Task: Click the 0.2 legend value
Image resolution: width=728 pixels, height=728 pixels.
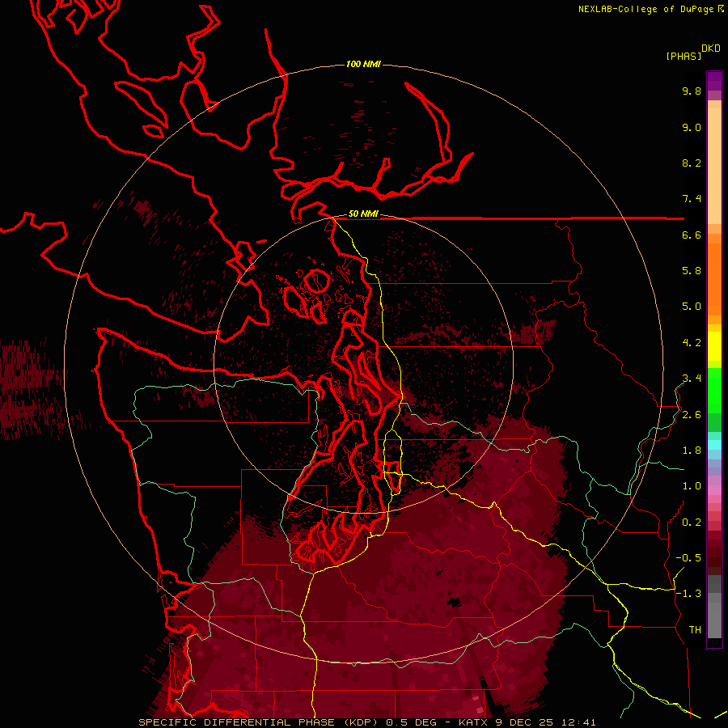Action: click(x=692, y=523)
